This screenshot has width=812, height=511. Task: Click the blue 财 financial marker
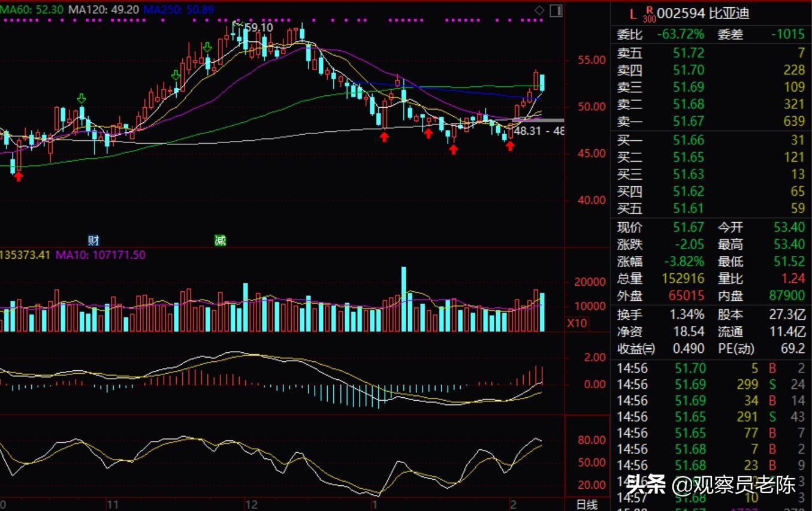[x=93, y=241]
